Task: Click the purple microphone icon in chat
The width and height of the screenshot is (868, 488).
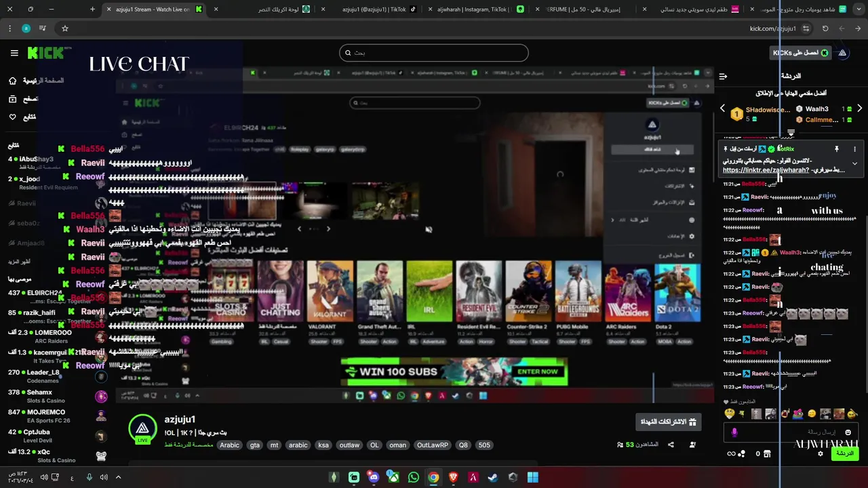Action: click(x=734, y=432)
